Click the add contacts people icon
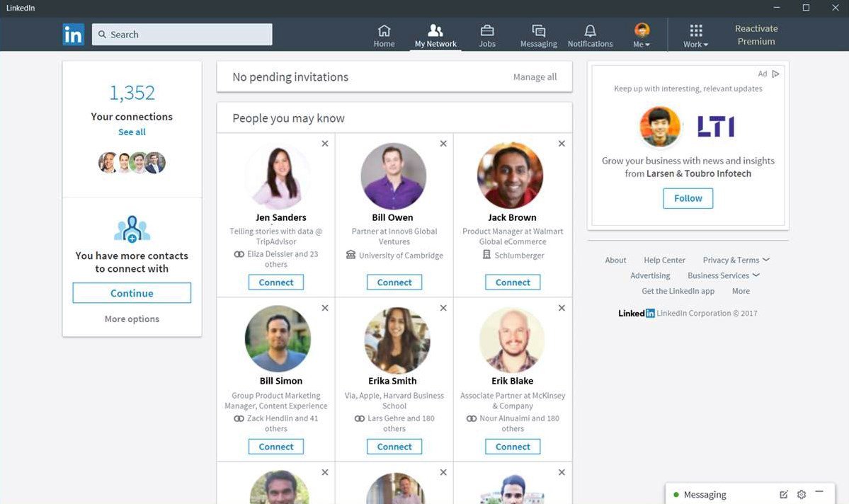 click(132, 229)
